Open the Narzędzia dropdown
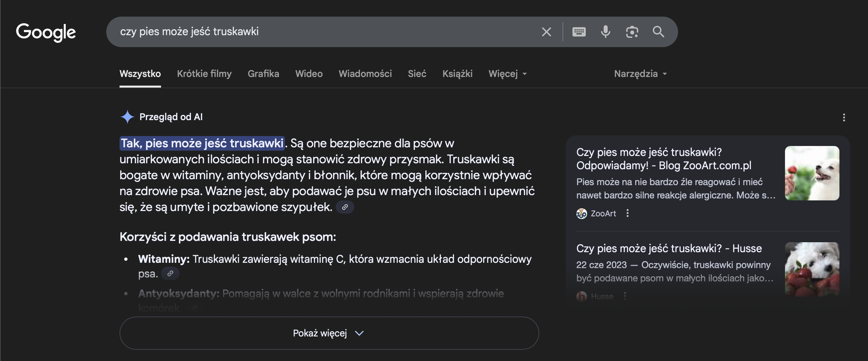Viewport: 868px width, 361px height. point(640,74)
